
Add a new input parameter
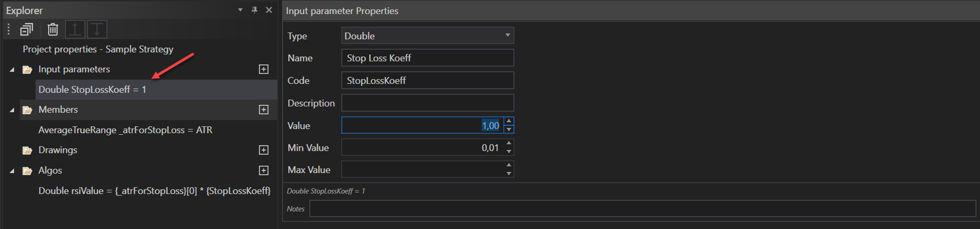[263, 69]
